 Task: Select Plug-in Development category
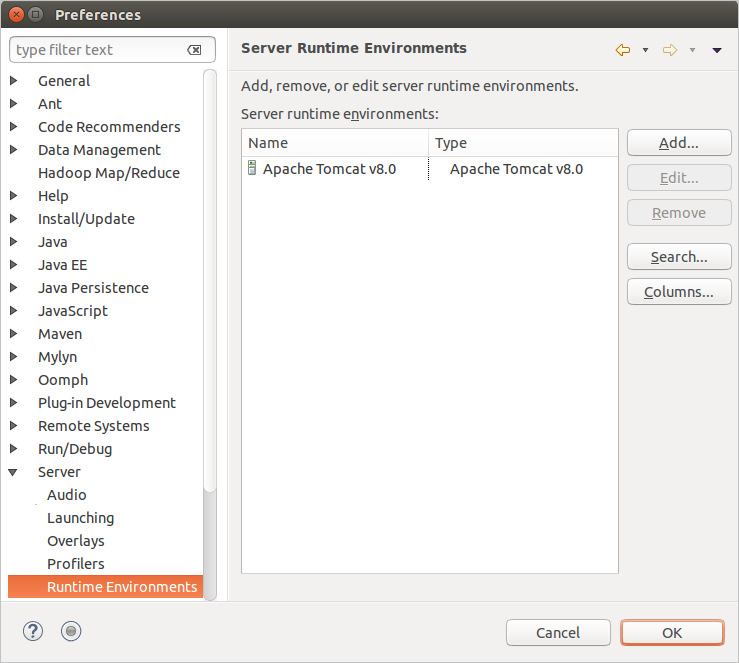(x=107, y=403)
